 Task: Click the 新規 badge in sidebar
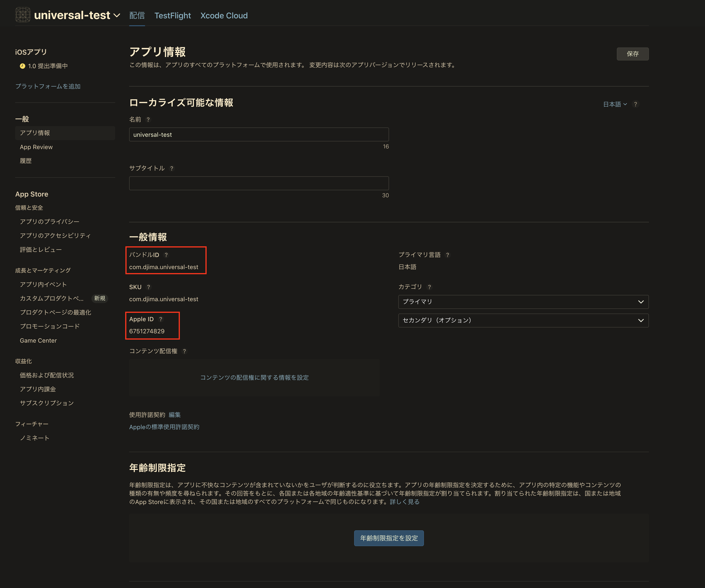(x=100, y=298)
